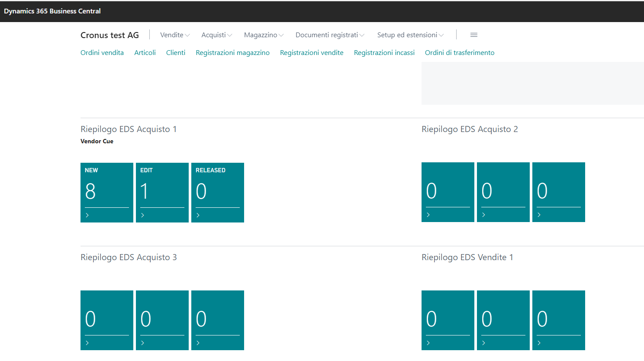This screenshot has height=361, width=644.
Task: Expand the Magazzino dropdown menu
Action: pos(264,35)
